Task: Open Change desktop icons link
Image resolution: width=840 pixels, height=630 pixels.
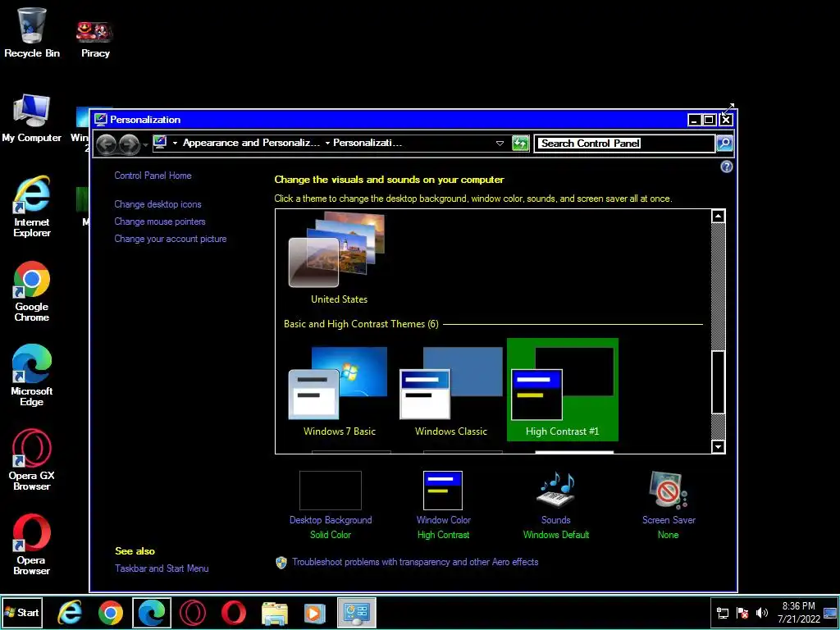Action: pyautogui.click(x=157, y=204)
